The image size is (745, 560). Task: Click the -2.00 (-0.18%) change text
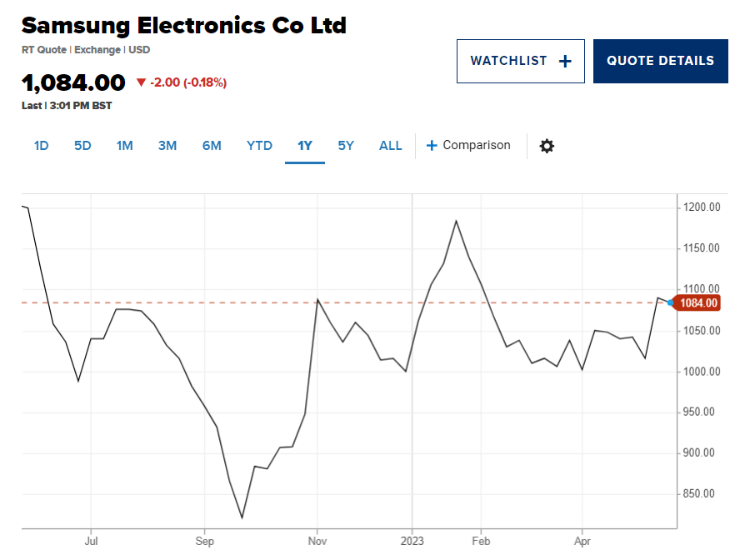[x=188, y=82]
